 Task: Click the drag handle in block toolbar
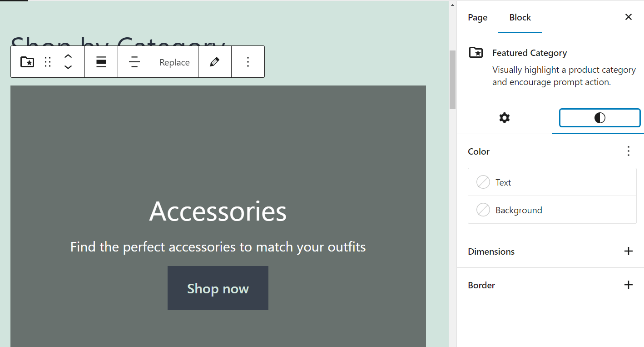click(x=48, y=62)
